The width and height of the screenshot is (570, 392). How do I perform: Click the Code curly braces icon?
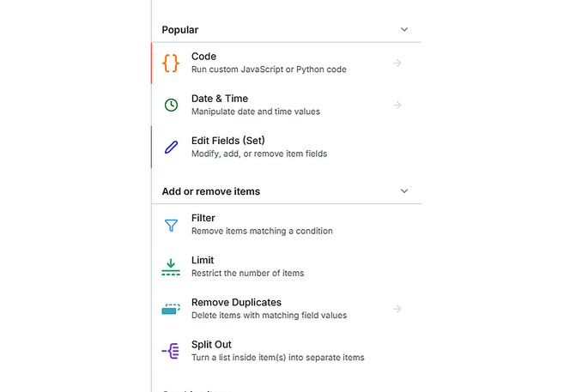click(x=171, y=63)
